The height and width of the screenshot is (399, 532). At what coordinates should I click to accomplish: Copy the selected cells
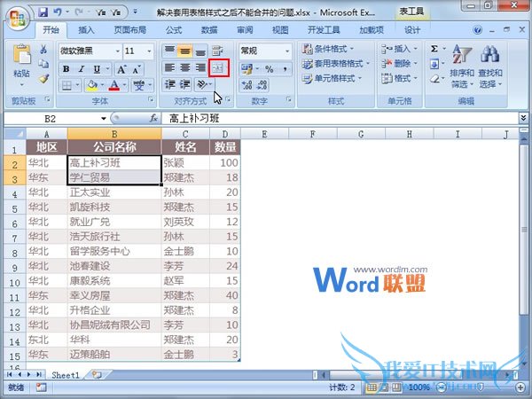point(43,64)
